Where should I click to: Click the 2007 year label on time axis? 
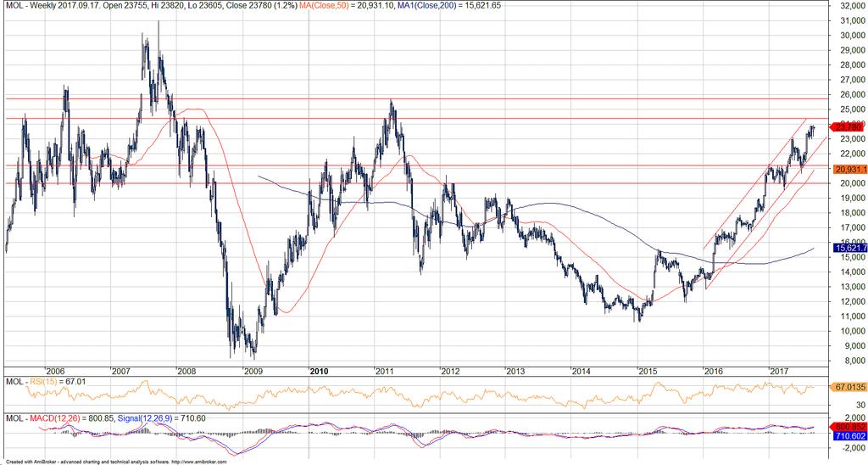click(122, 371)
